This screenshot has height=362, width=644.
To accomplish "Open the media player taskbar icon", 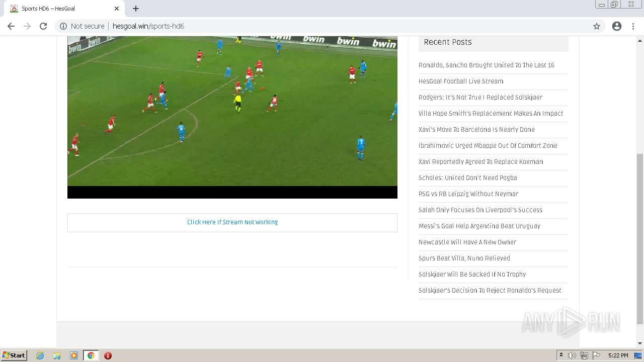I will pyautogui.click(x=74, y=355).
